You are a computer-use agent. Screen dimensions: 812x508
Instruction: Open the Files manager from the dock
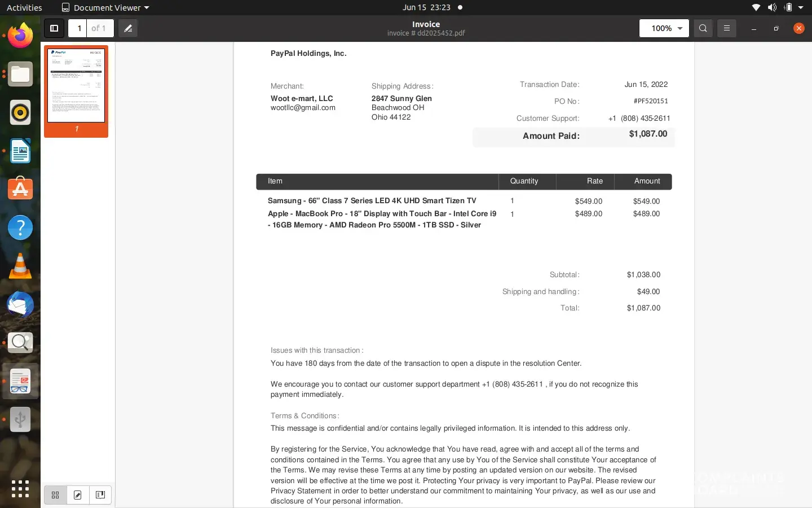click(20, 74)
